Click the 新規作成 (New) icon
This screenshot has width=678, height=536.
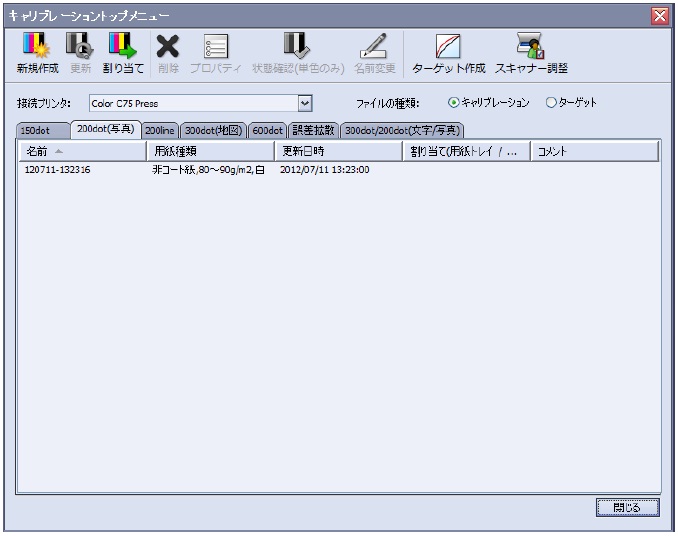tap(35, 46)
